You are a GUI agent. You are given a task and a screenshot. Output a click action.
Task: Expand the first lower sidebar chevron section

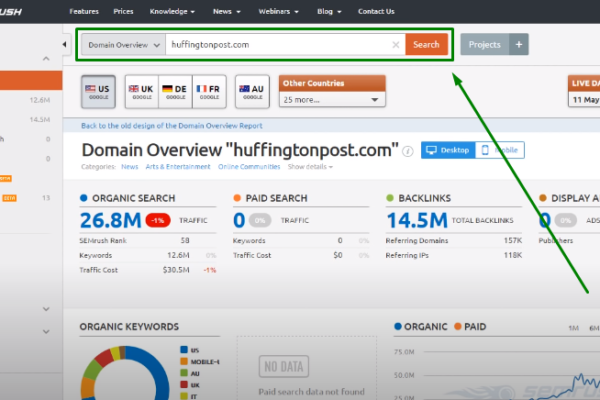click(x=46, y=309)
